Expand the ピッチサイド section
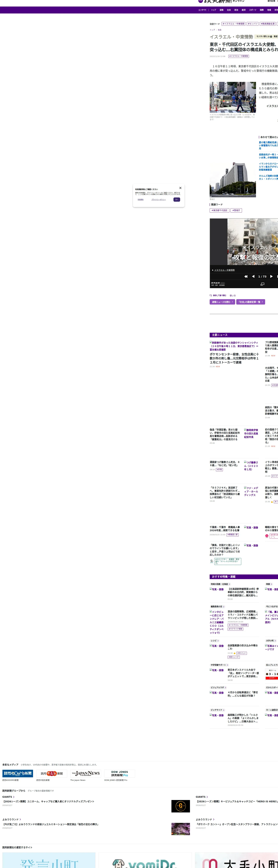 point(217,710)
